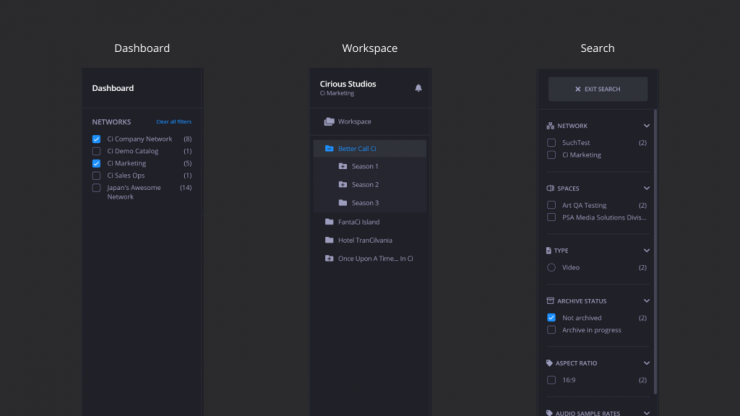Select the Video radio button
Viewport: 740px width, 416px height.
[x=551, y=268]
